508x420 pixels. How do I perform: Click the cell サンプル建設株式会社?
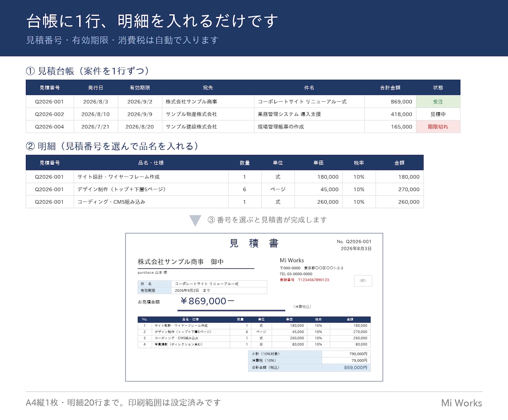[208, 127]
